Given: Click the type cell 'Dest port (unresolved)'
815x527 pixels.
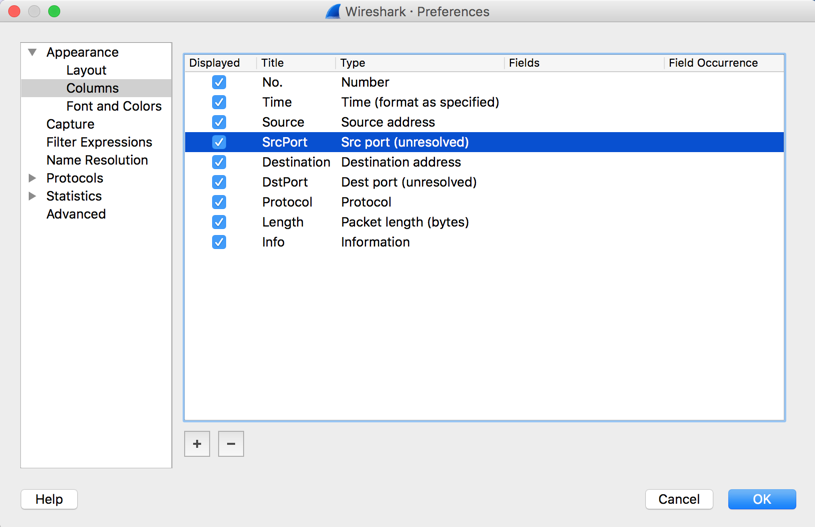Looking at the screenshot, I should pyautogui.click(x=409, y=182).
